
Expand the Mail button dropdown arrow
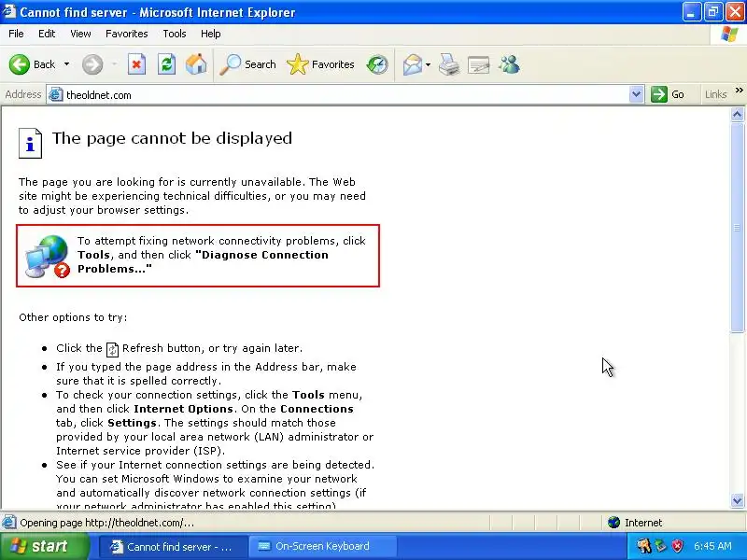pyautogui.click(x=428, y=64)
